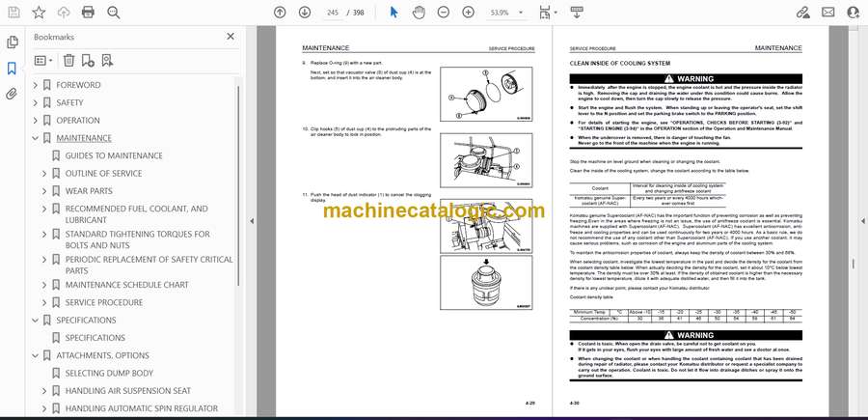Expand MAINTENANCE SCHEDULE CHART bookmark
Screen dimensions: 868x420
[x=44, y=285]
